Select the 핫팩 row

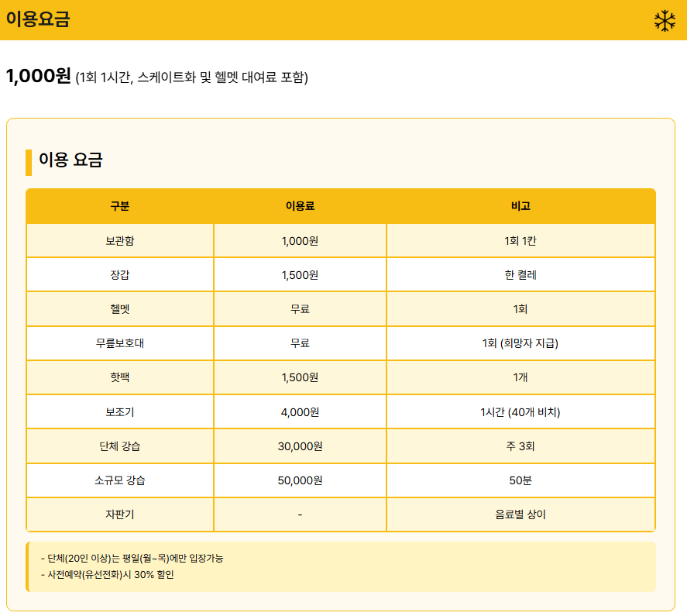[120, 377]
